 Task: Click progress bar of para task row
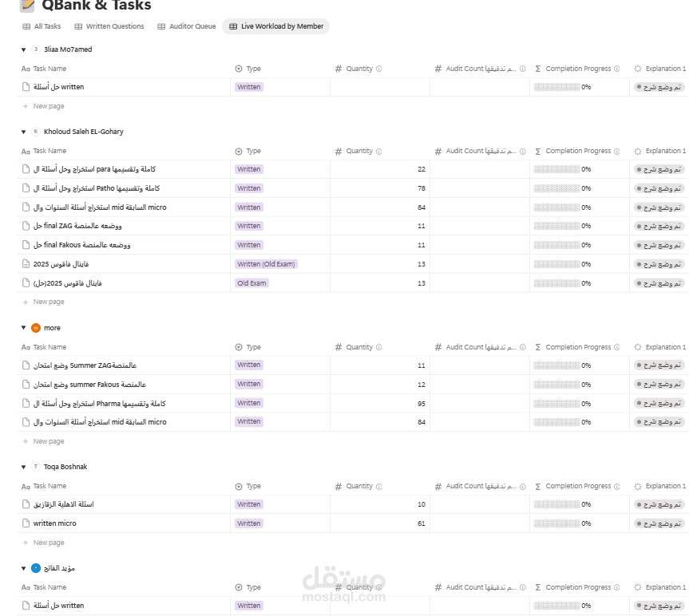point(556,169)
